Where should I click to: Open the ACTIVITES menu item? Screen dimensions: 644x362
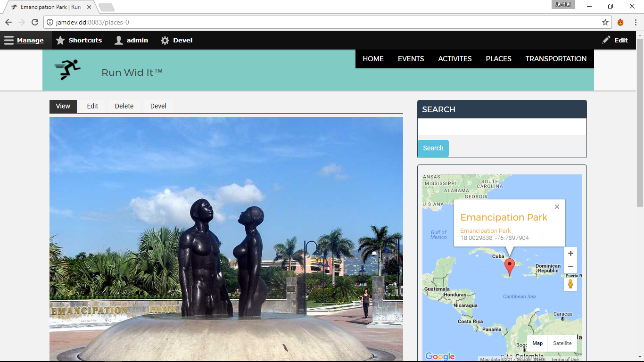(x=455, y=59)
